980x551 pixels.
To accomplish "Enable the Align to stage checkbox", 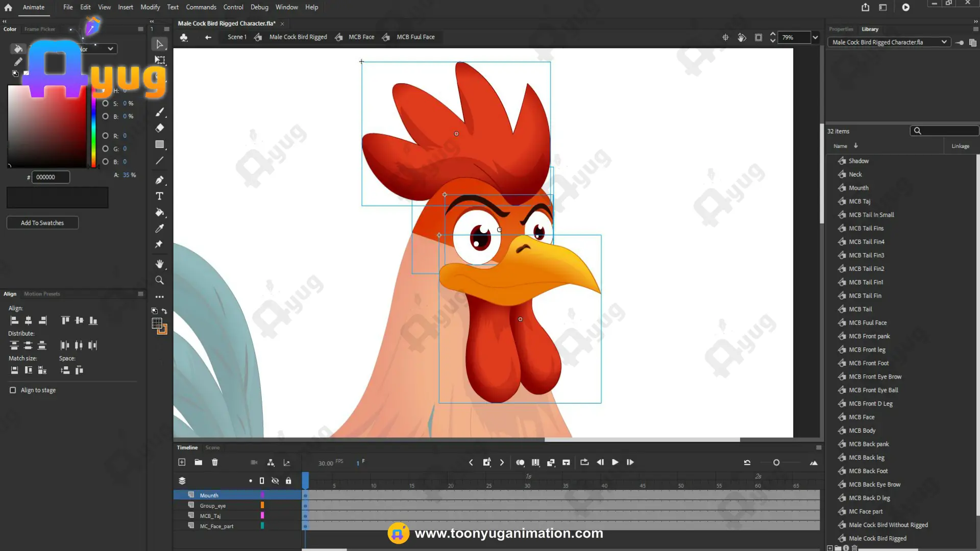I will pos(13,390).
